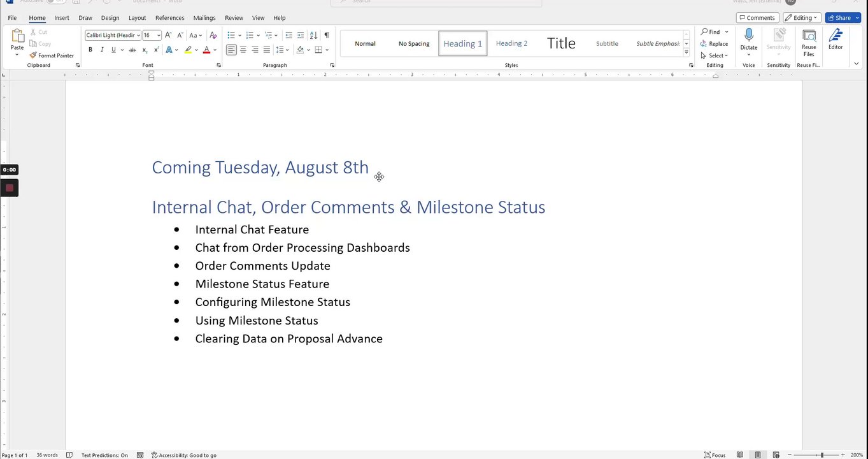Open the Editing mode button
This screenshot has width=868, height=459.
(802, 18)
